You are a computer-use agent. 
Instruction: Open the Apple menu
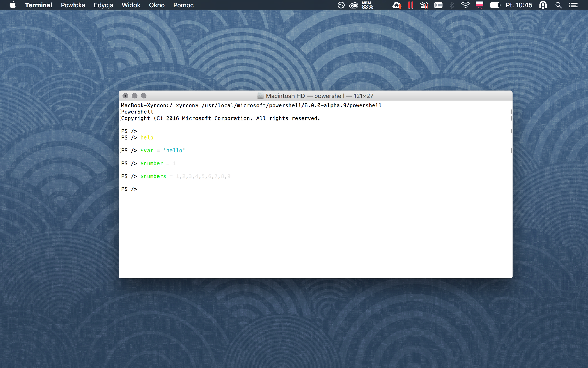(x=12, y=5)
